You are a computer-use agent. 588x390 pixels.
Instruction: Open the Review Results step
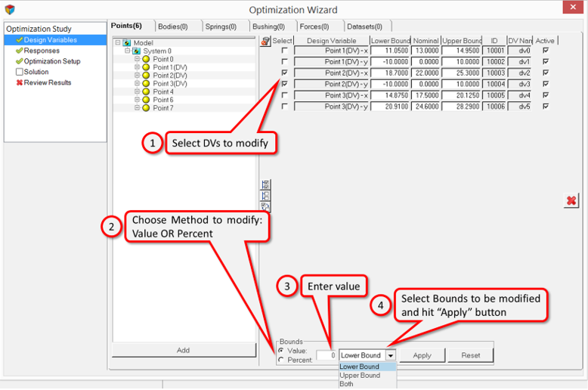point(48,82)
